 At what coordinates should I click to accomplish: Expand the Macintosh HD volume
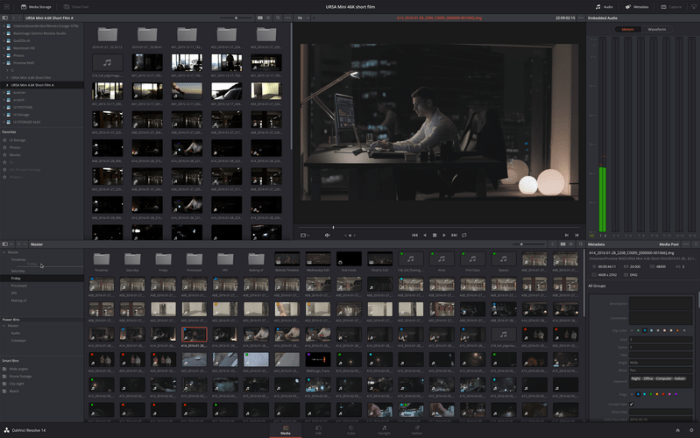pyautogui.click(x=4, y=48)
